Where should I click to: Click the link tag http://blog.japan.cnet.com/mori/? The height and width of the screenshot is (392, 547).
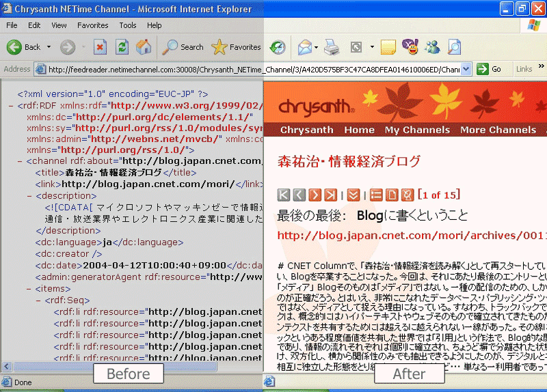[148, 184]
